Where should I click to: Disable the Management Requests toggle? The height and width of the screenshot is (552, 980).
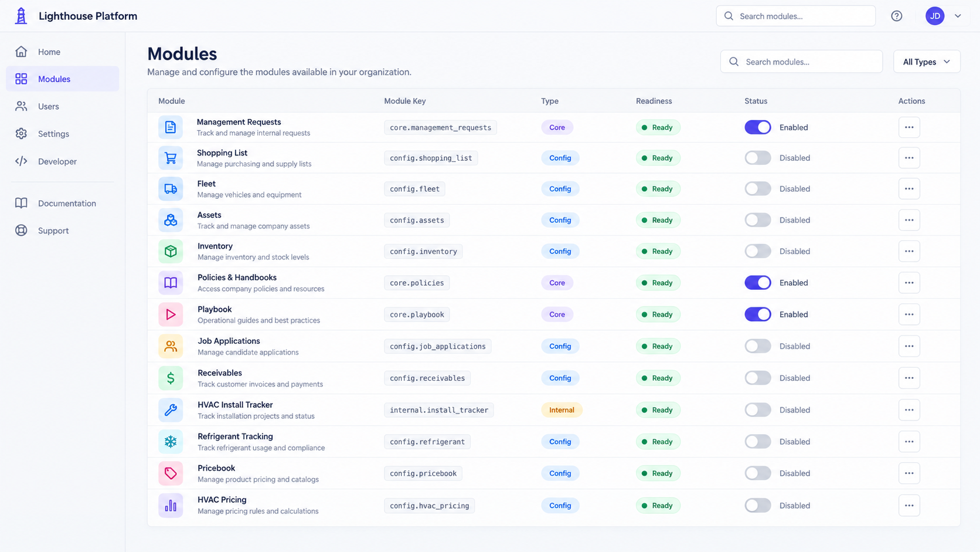(x=758, y=127)
